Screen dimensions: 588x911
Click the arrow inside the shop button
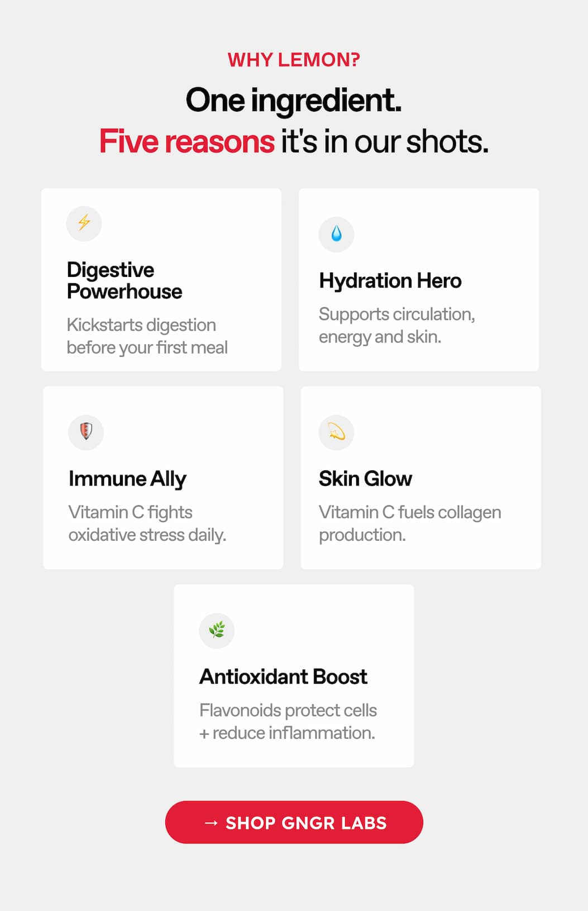[x=212, y=822]
